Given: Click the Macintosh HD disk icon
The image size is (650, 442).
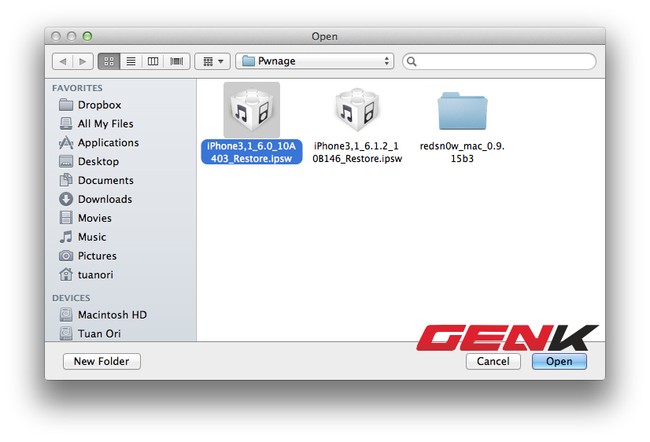Looking at the screenshot, I should pyautogui.click(x=66, y=315).
